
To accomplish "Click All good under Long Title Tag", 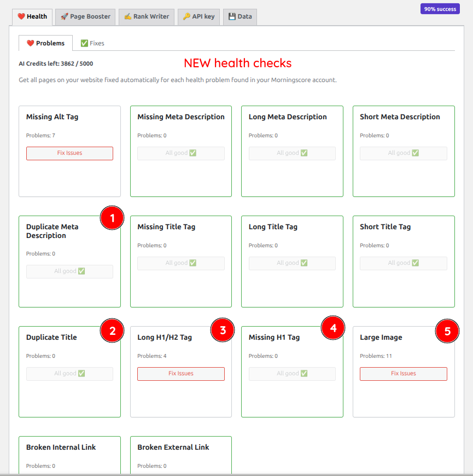I will tap(292, 263).
